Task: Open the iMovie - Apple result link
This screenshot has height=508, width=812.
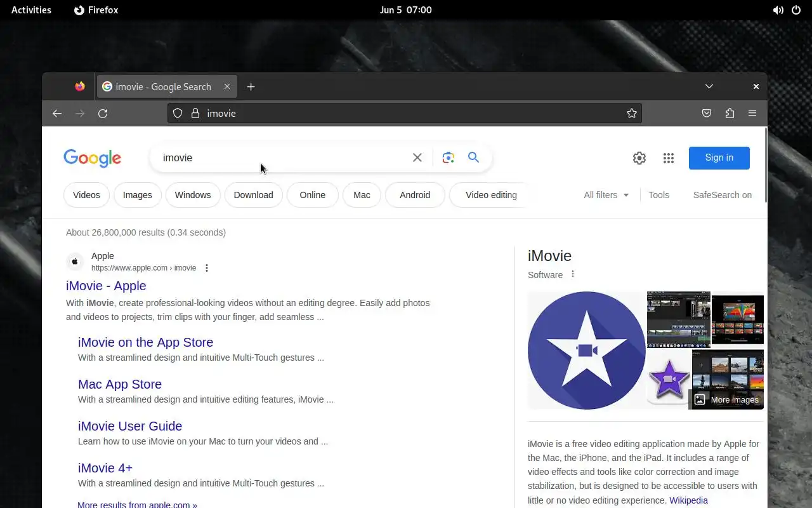Action: [x=106, y=286]
